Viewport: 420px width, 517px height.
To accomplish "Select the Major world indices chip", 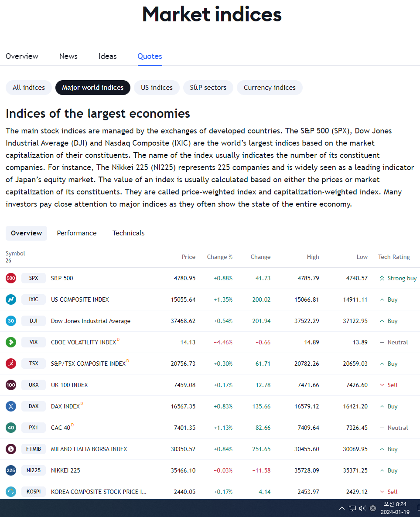I will click(93, 87).
